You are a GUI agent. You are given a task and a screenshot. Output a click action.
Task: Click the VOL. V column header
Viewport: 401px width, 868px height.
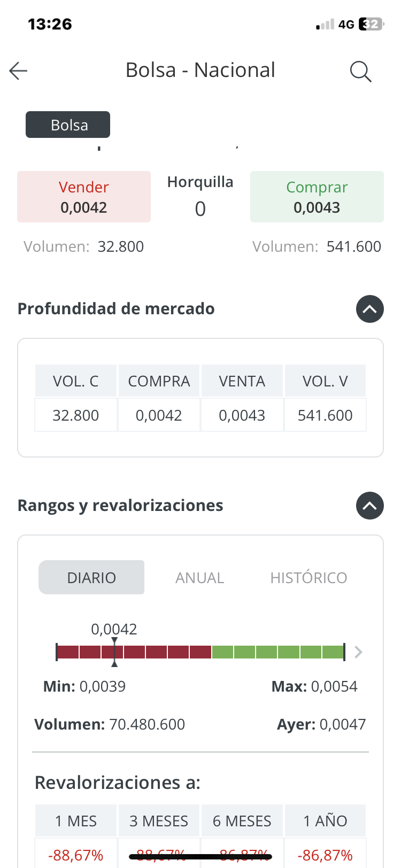(325, 381)
